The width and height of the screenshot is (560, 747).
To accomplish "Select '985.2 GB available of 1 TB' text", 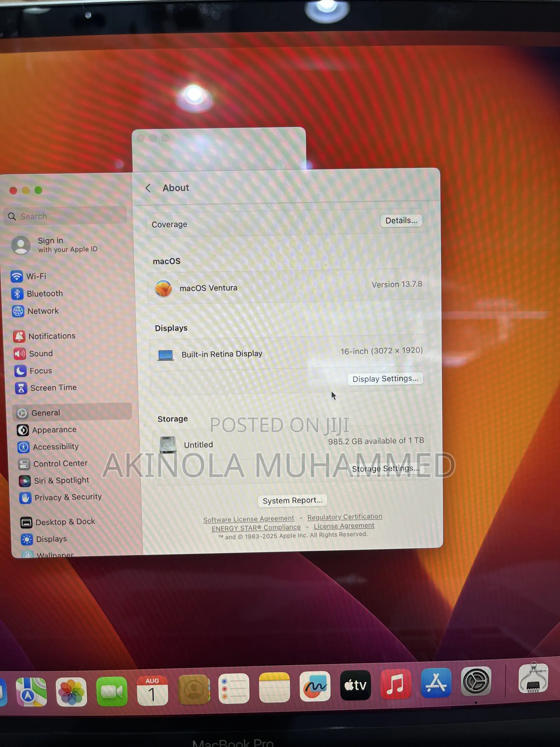I will tap(376, 441).
